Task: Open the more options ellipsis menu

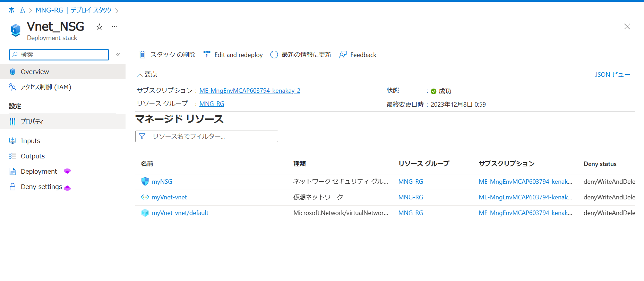Action: click(114, 27)
